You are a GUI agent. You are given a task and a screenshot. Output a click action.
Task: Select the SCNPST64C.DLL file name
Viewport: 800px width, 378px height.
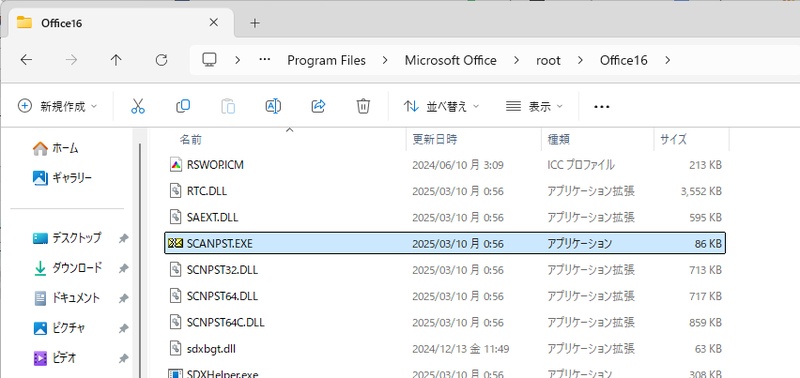click(x=226, y=322)
